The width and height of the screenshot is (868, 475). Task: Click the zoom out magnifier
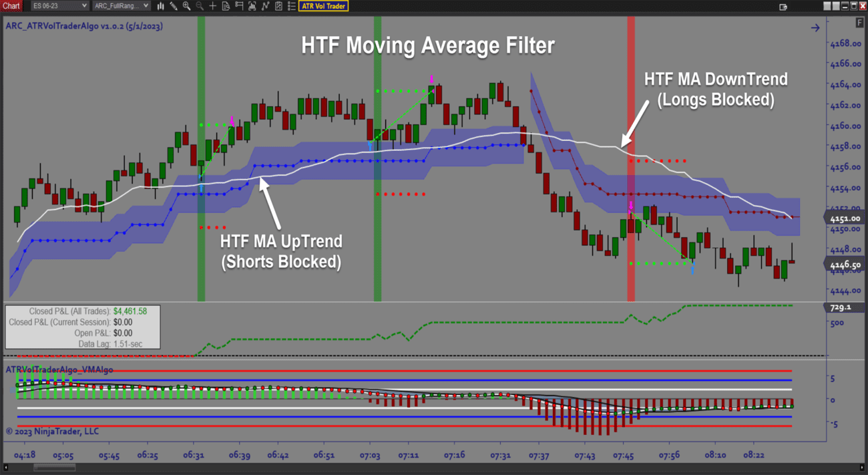pyautogui.click(x=200, y=6)
